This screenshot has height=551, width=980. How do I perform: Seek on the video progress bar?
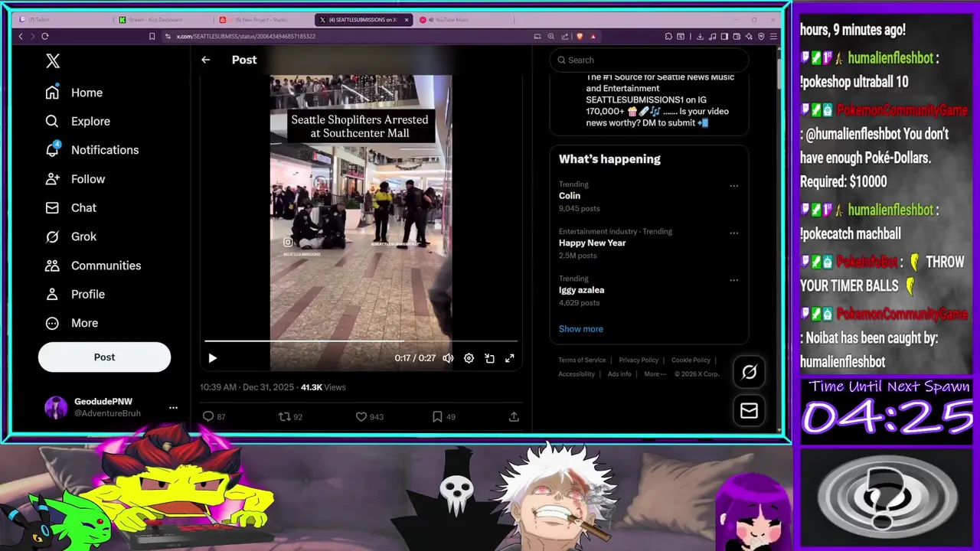pyautogui.click(x=361, y=341)
